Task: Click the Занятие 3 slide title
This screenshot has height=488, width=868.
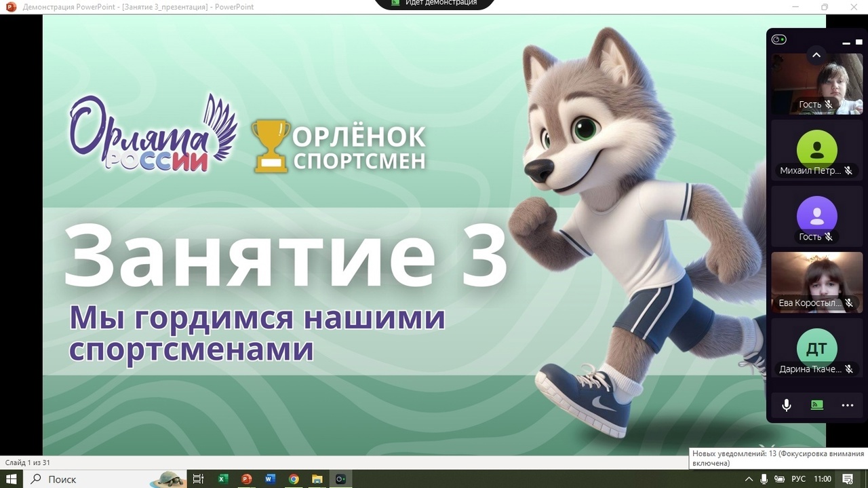Action: pos(285,255)
